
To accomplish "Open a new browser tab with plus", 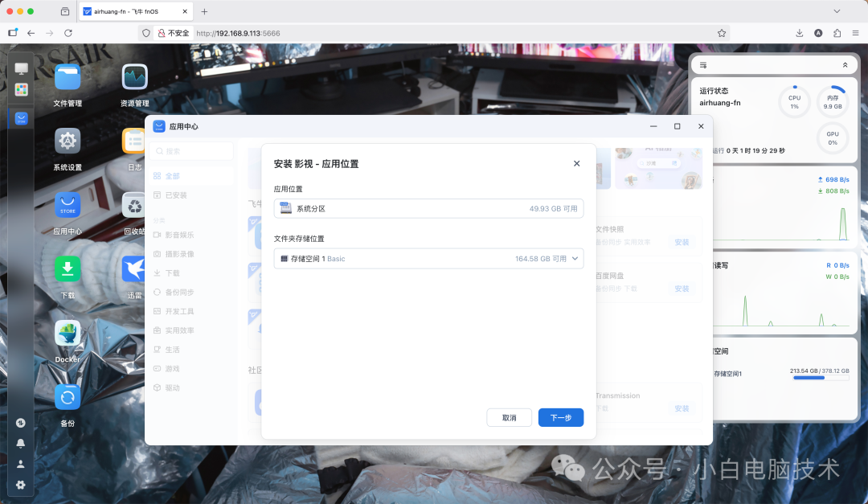I will (x=204, y=11).
